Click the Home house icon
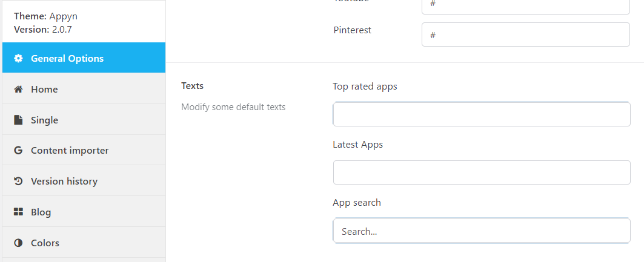Viewport: 644px width, 262px height. click(x=18, y=89)
